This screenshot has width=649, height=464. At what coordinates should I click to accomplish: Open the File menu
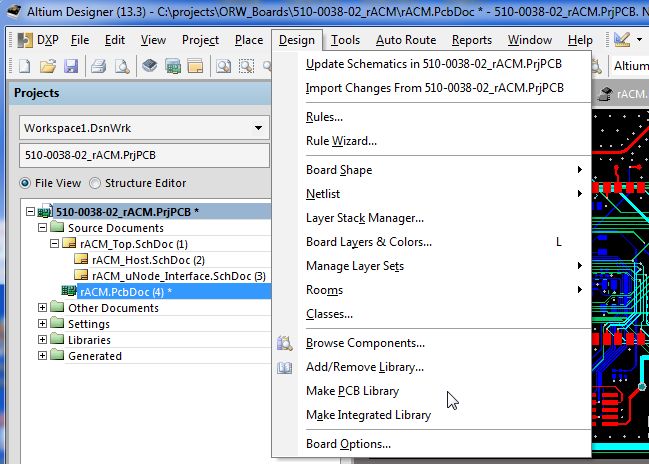pos(80,40)
